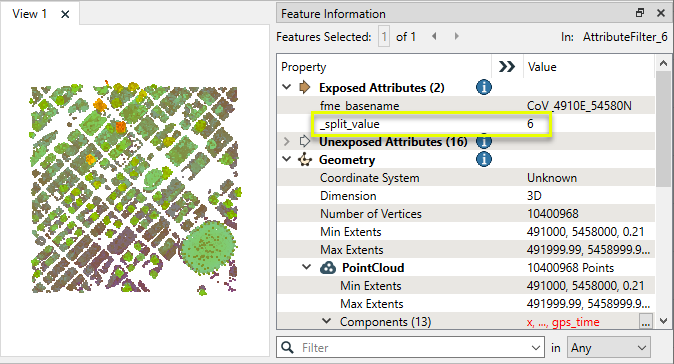This screenshot has height=364, width=674.
Task: Select the Coordinate System row
Action: pos(466,178)
